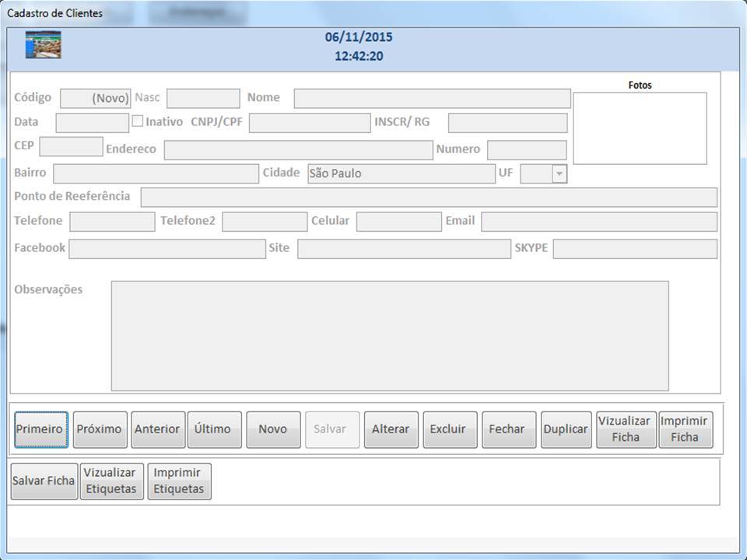Image resolution: width=747 pixels, height=560 pixels.
Task: Click the Imprimir Ficha button
Action: tap(685, 429)
